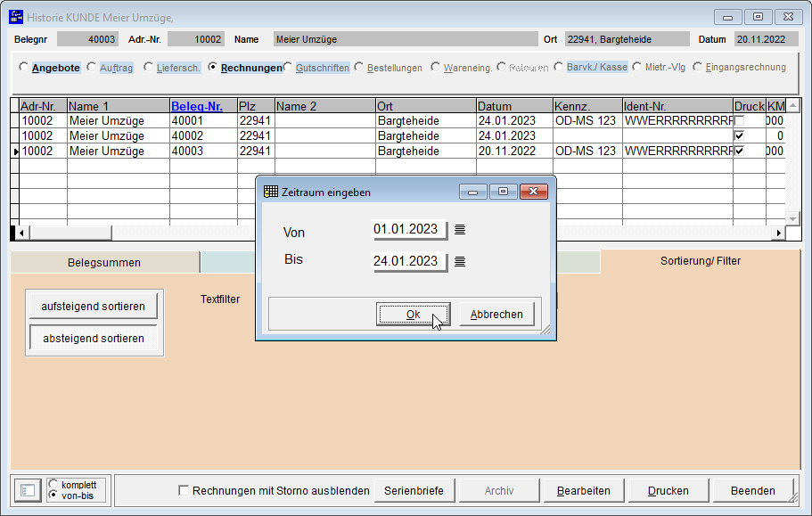Open calendar picker next to Von date

pyautogui.click(x=459, y=229)
